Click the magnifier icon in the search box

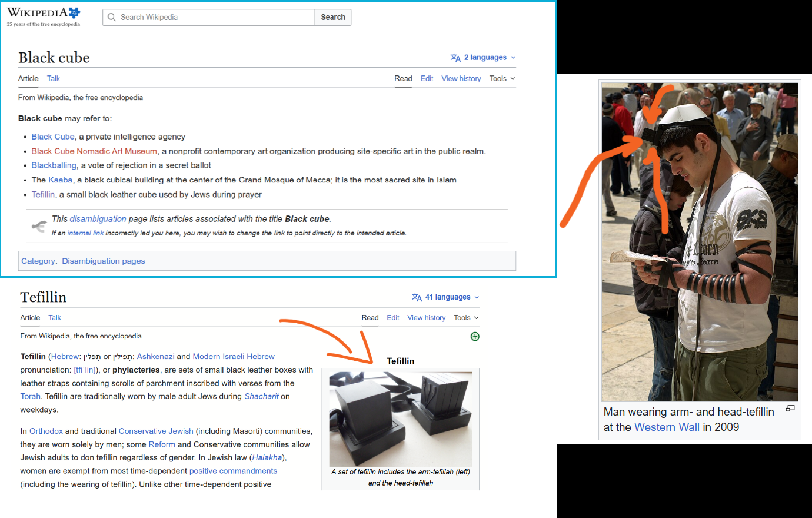point(112,17)
